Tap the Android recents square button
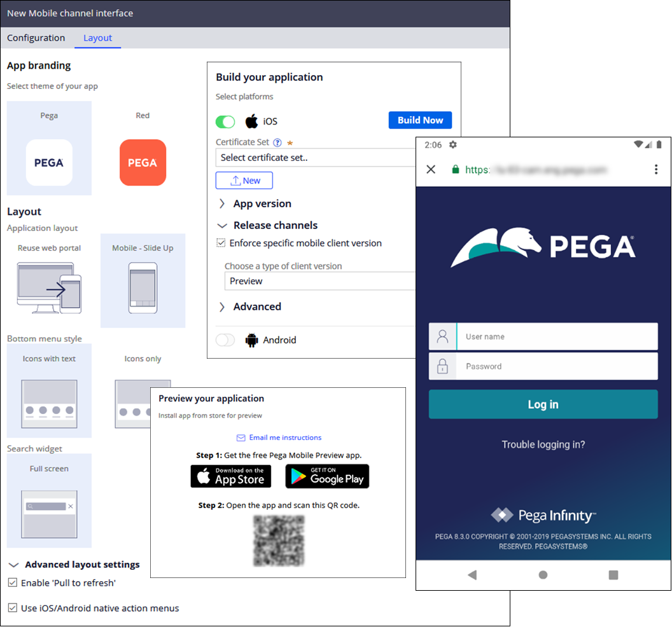The image size is (672, 627). tap(613, 575)
